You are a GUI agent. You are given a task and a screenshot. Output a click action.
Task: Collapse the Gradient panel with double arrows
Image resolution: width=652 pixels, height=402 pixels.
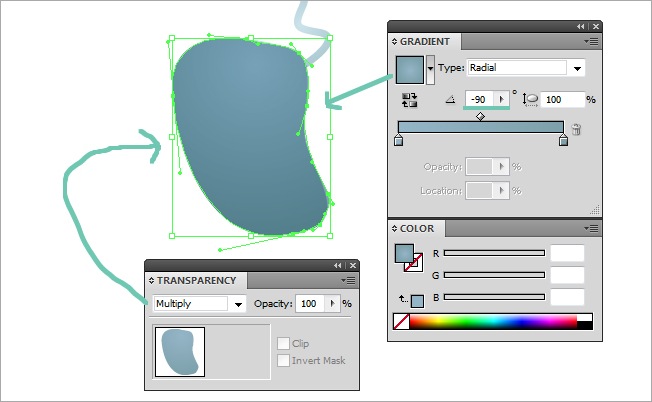point(580,26)
